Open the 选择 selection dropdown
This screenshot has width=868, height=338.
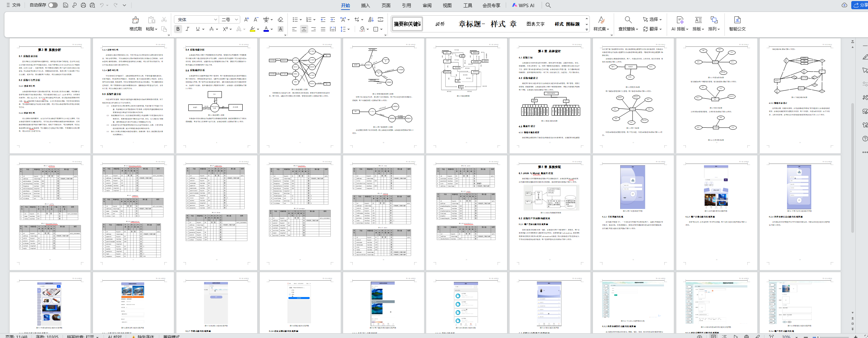tap(652, 19)
